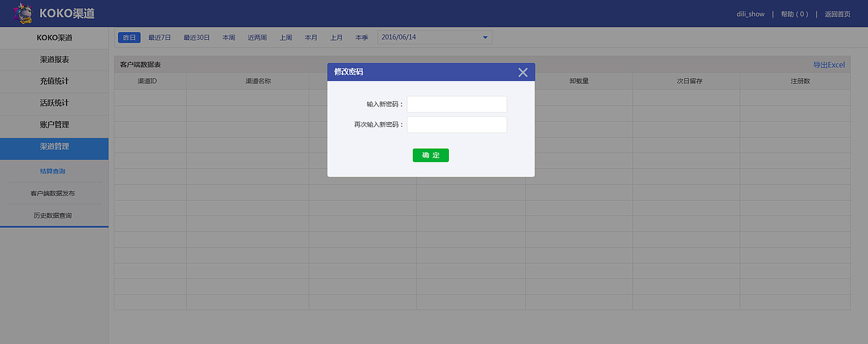The height and width of the screenshot is (344, 868).
Task: Open 渠道报表 in the sidebar
Action: coord(54,60)
